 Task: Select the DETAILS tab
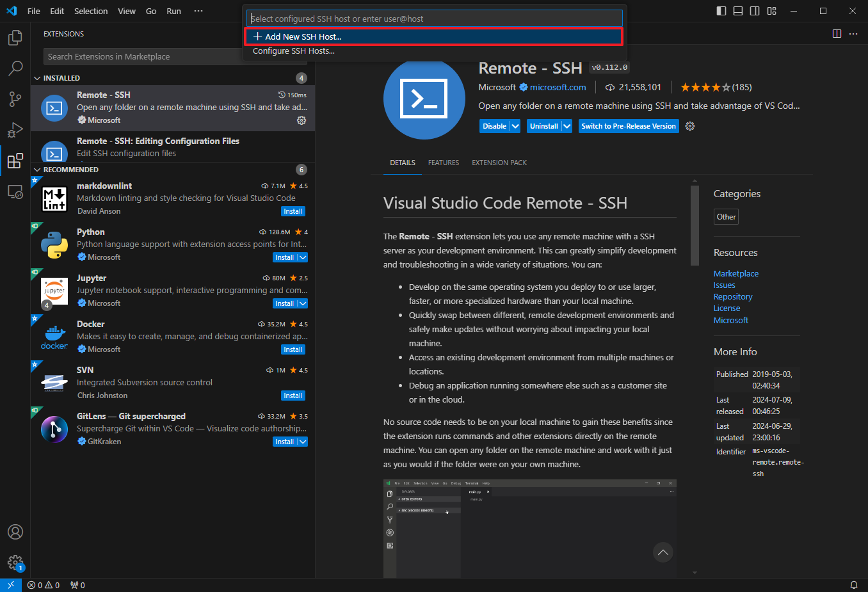point(403,163)
